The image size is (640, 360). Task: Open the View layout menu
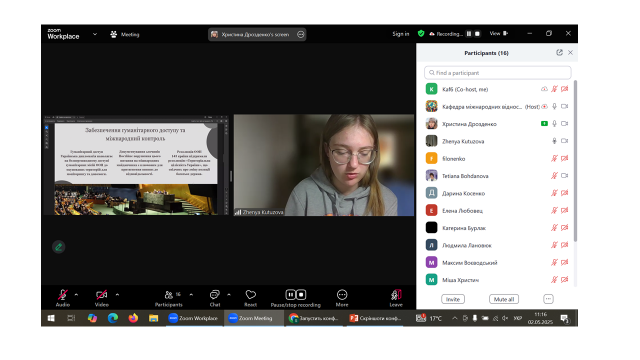click(x=499, y=33)
